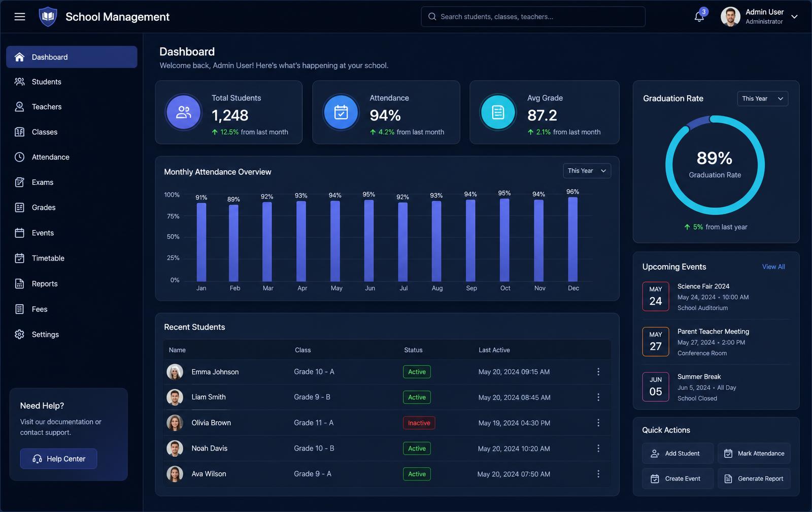812x512 pixels.
Task: Click the Mark Attendance quick action
Action: [754, 453]
